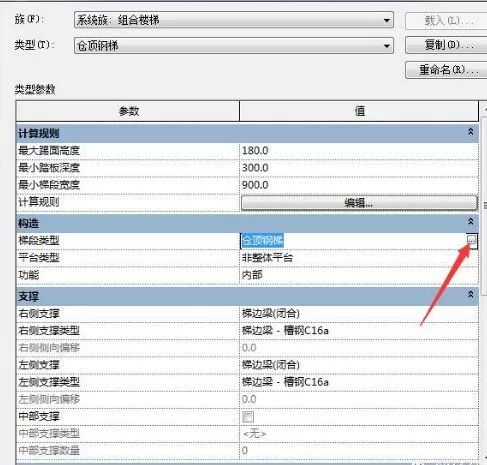
Task: Collapse the 支撑 section
Action: pyautogui.click(x=470, y=294)
